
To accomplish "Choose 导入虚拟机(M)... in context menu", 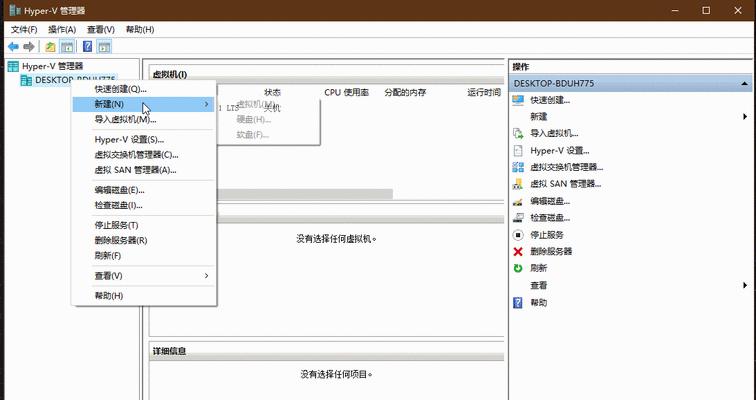I will (x=144, y=120).
